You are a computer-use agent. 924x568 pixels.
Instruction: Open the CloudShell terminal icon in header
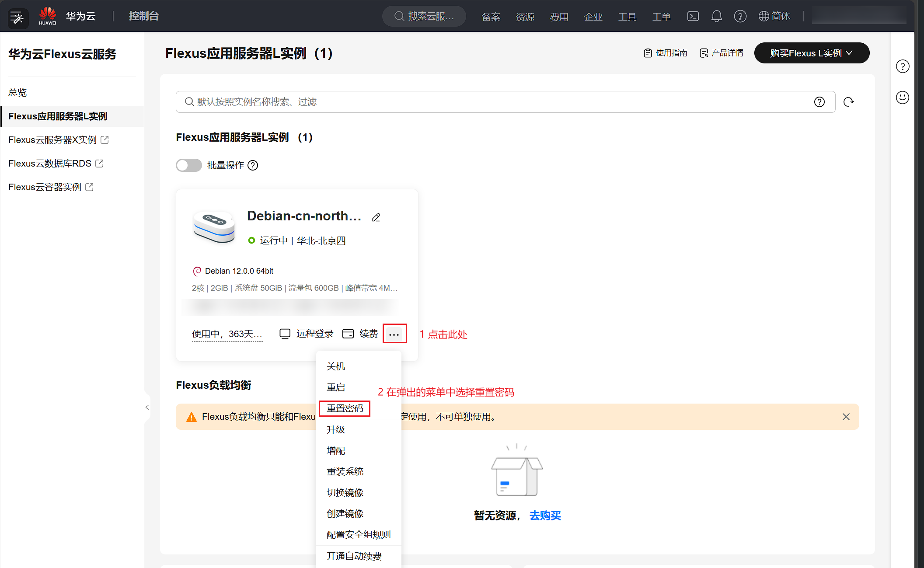click(693, 17)
